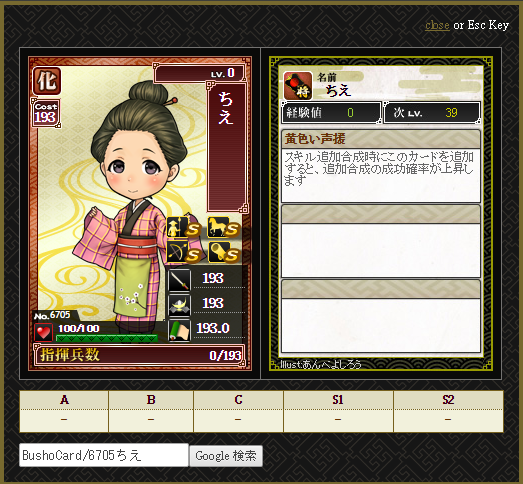523x484 pixels.
Task: Click the sword attack stat icon
Action: (x=179, y=280)
